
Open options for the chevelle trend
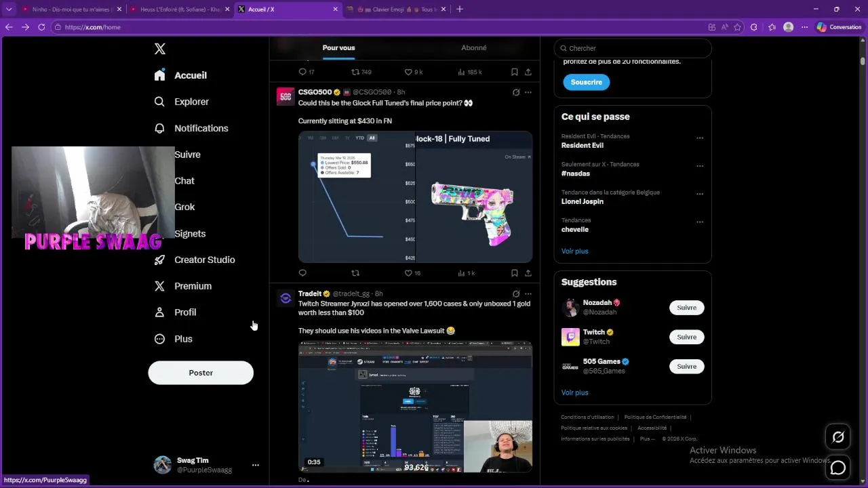coord(700,222)
